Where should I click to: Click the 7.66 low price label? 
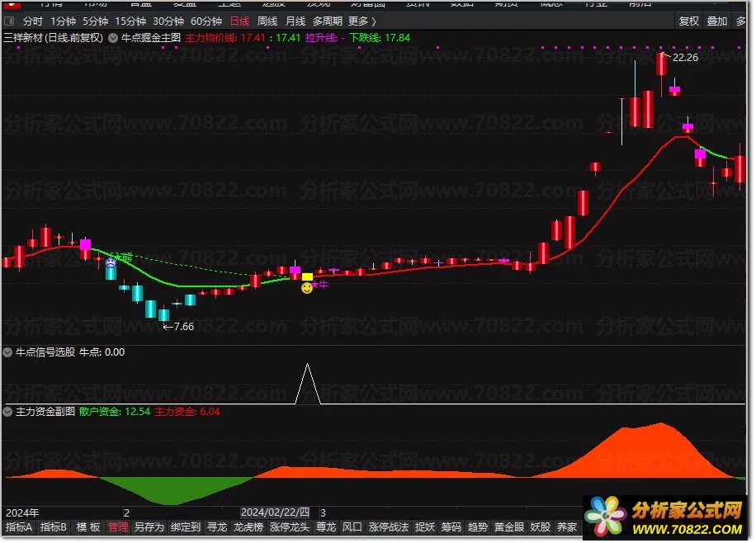pyautogui.click(x=184, y=327)
